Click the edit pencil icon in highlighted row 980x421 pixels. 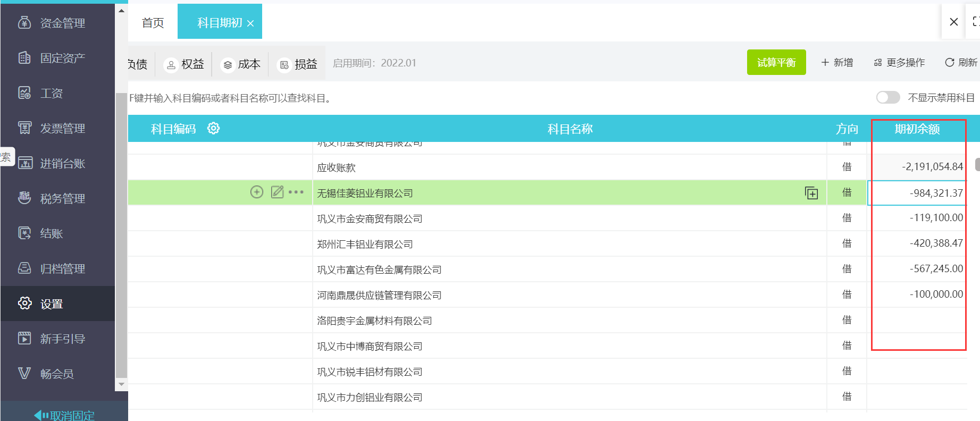tap(277, 192)
